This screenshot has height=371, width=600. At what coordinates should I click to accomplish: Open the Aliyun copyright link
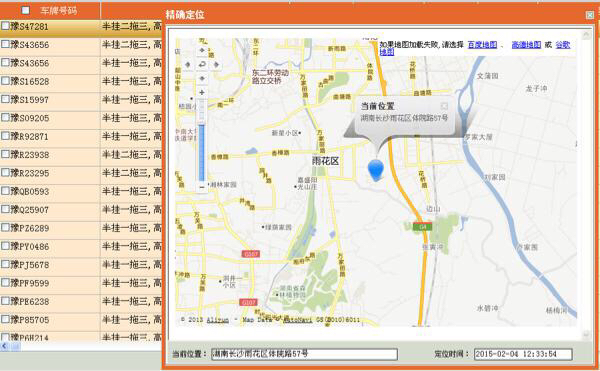coord(217,320)
